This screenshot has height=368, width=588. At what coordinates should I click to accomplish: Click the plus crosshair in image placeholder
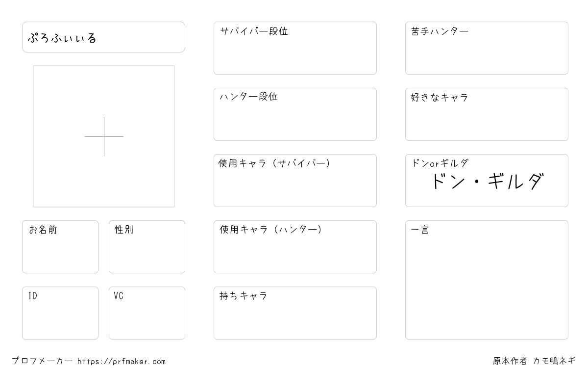click(x=104, y=136)
